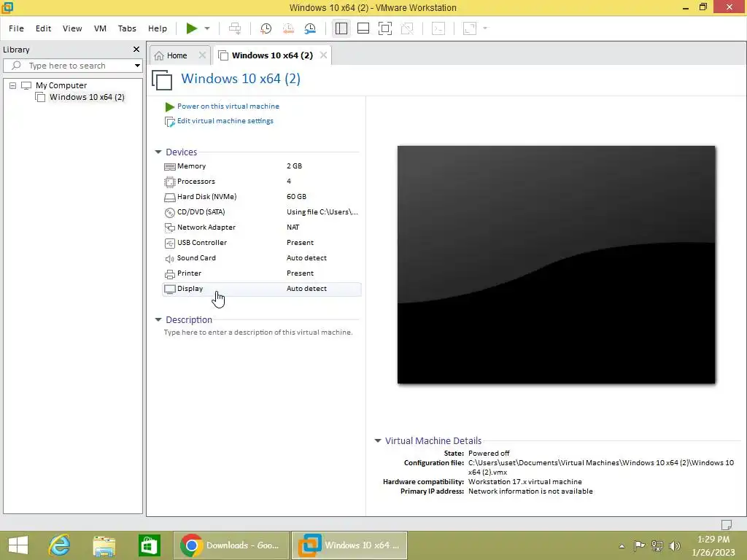
Task: Click the network tray icon
Action: [657, 545]
